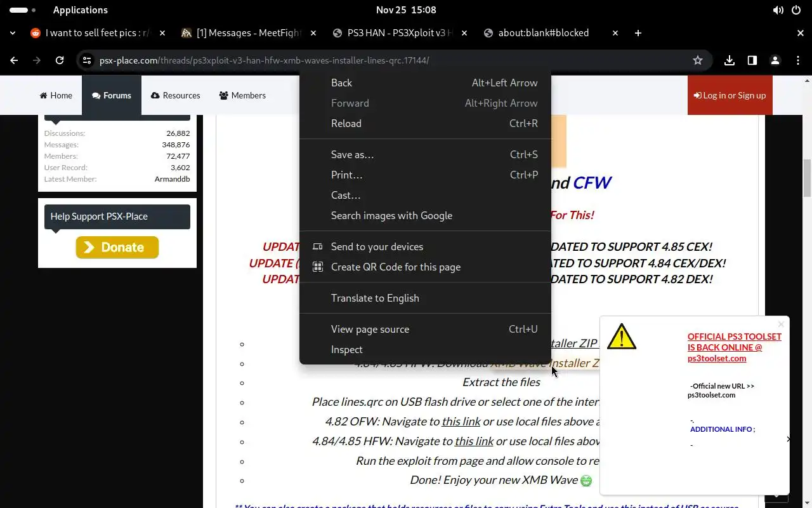Close the MeetFighters Messages tab

(314, 33)
